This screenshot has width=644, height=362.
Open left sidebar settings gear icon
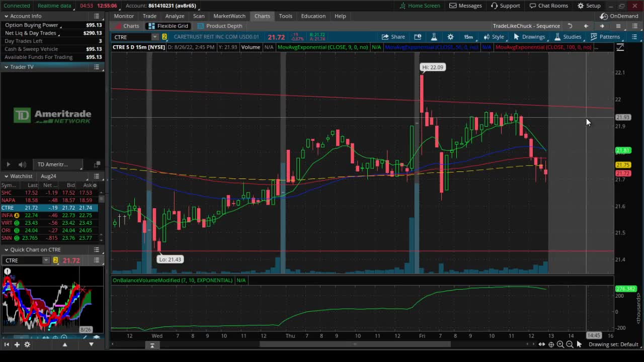tap(27, 344)
